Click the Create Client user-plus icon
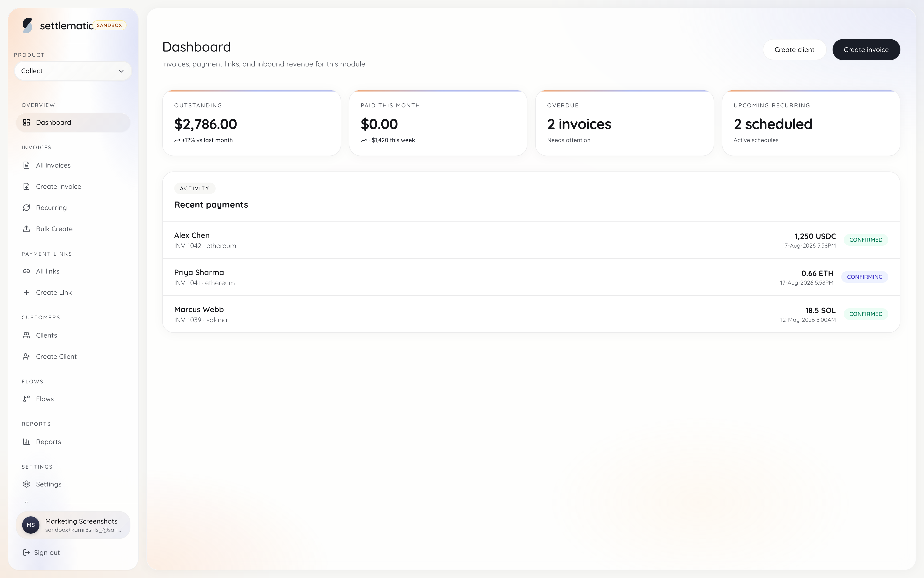The image size is (924, 578). click(26, 357)
